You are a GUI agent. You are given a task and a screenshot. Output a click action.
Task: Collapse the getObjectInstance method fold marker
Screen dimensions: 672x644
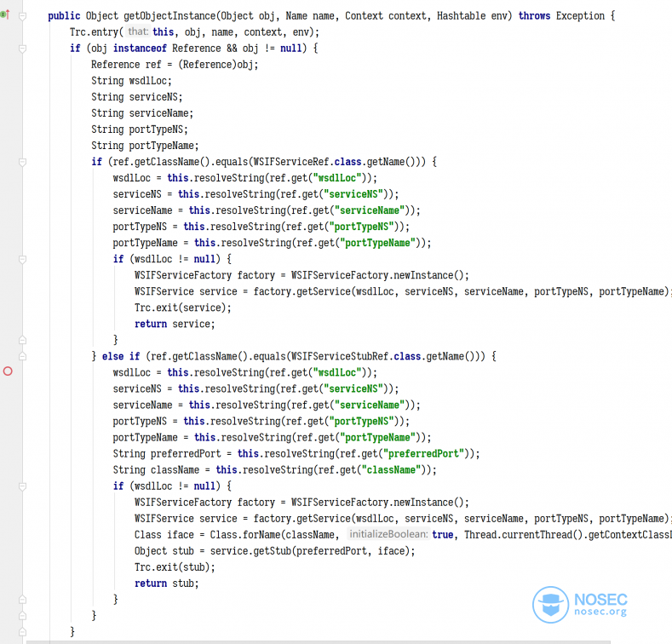pyautogui.click(x=23, y=16)
